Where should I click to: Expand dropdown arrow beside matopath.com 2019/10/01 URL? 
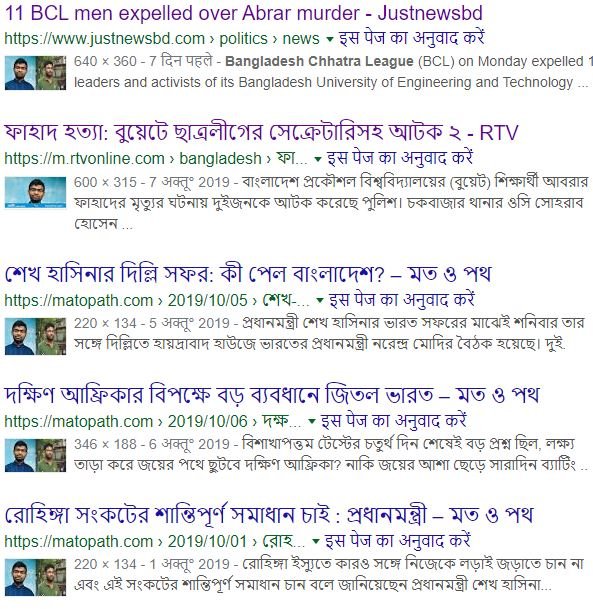click(x=316, y=541)
